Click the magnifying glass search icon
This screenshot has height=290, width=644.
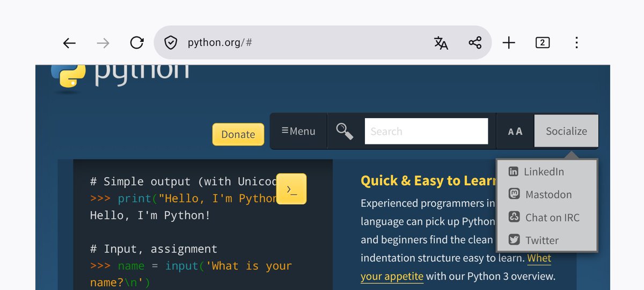(x=345, y=131)
